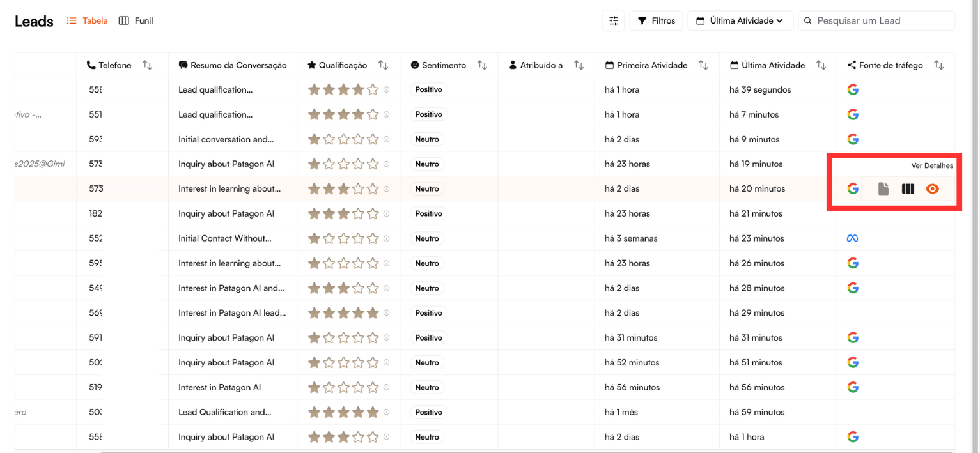
Task: Sort leads by Qualificação column
Action: click(x=383, y=65)
